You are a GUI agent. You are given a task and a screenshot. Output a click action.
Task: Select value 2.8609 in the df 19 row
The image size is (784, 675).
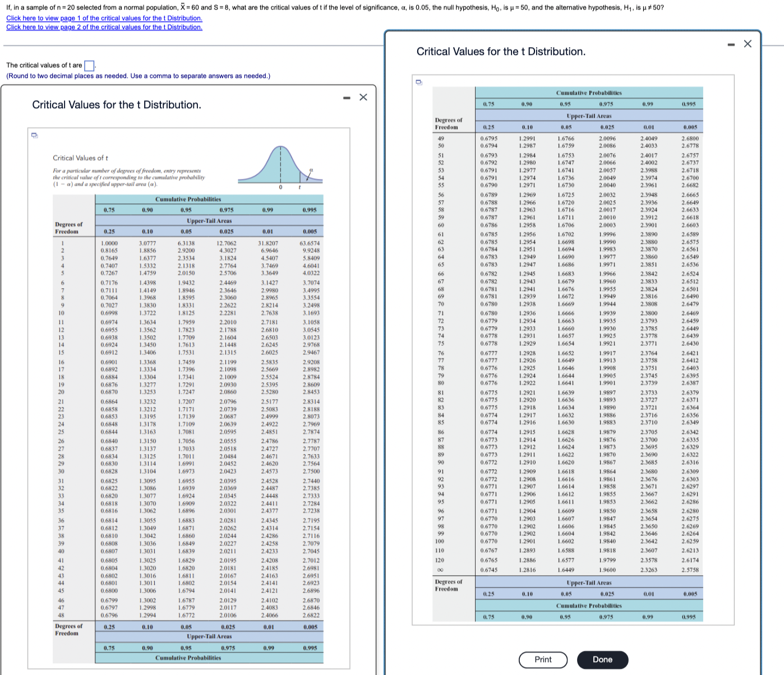[311, 385]
